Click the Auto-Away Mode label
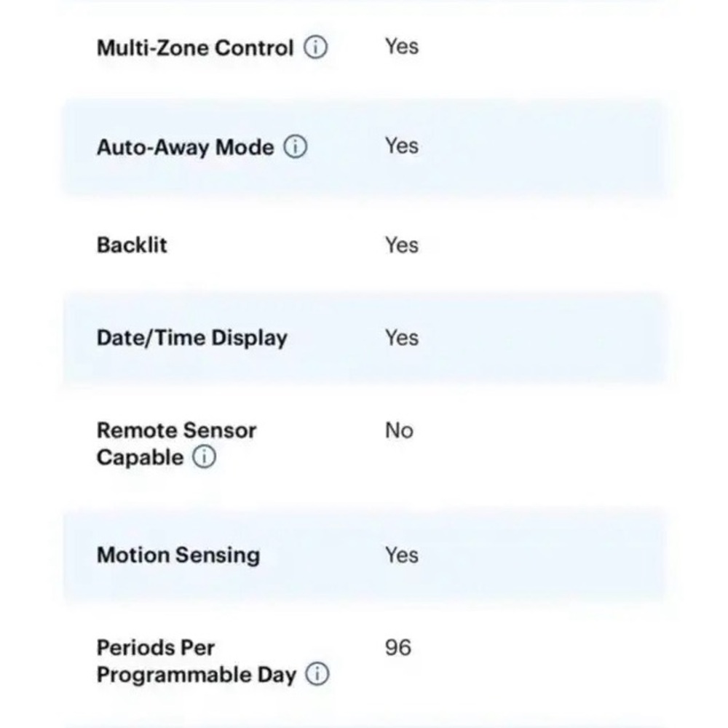The image size is (728, 728). click(x=185, y=147)
